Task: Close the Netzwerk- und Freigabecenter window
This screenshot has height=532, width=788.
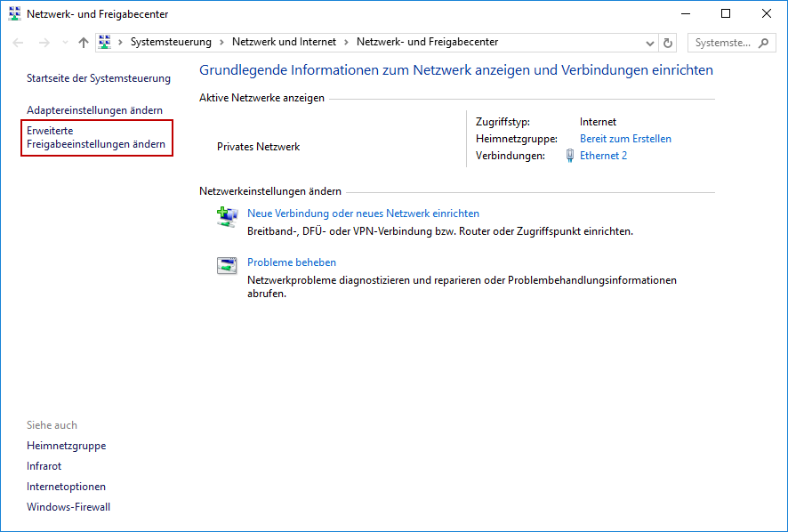Action: click(767, 13)
